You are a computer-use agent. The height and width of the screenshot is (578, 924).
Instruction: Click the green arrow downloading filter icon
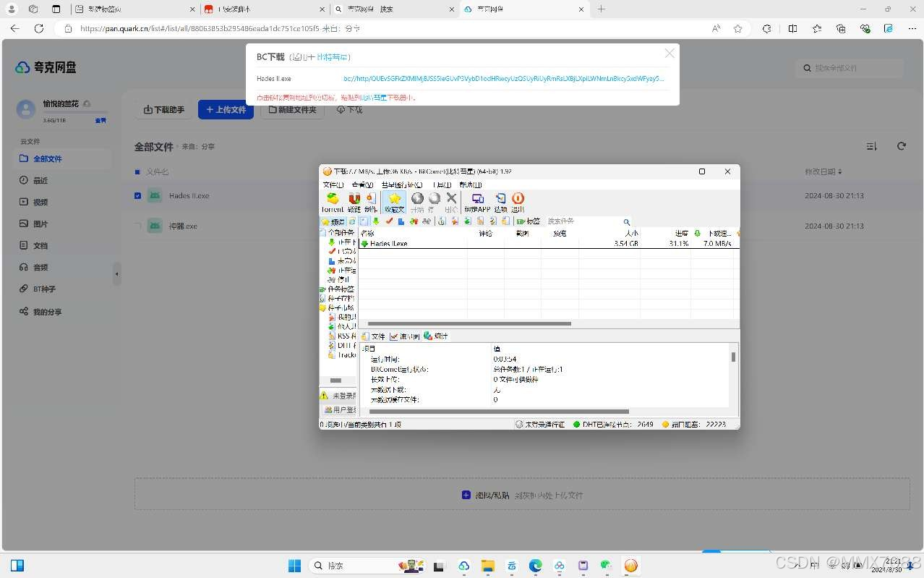pos(377,221)
